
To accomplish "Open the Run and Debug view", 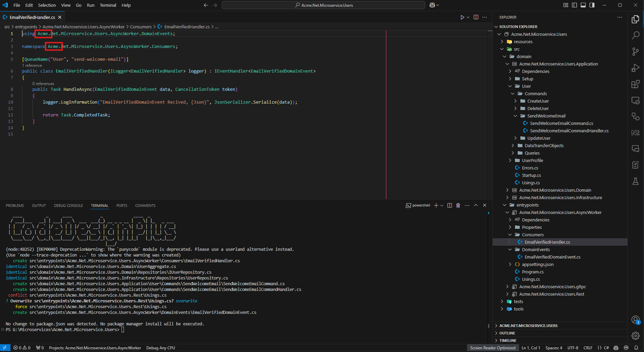I will pyautogui.click(x=635, y=67).
